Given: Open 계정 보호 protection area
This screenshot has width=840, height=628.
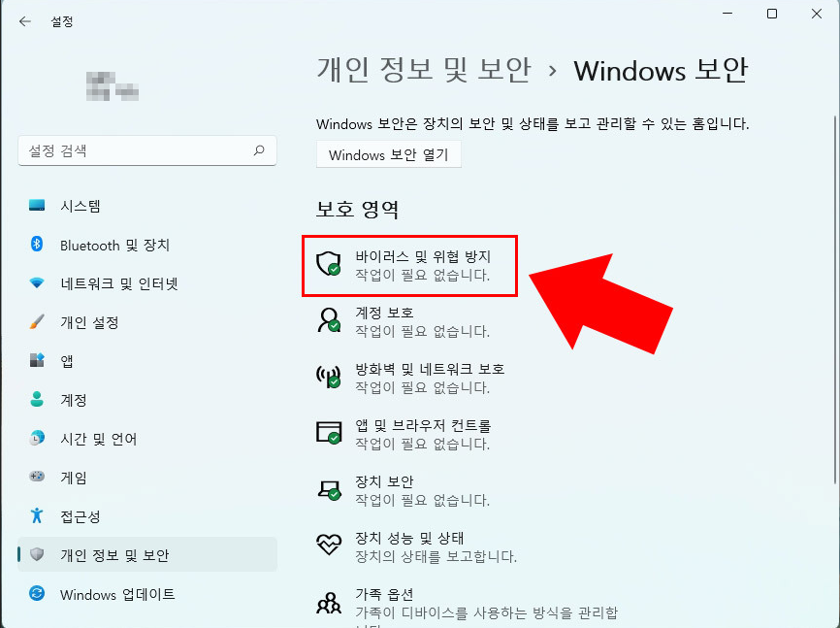Looking at the screenshot, I should 403,321.
